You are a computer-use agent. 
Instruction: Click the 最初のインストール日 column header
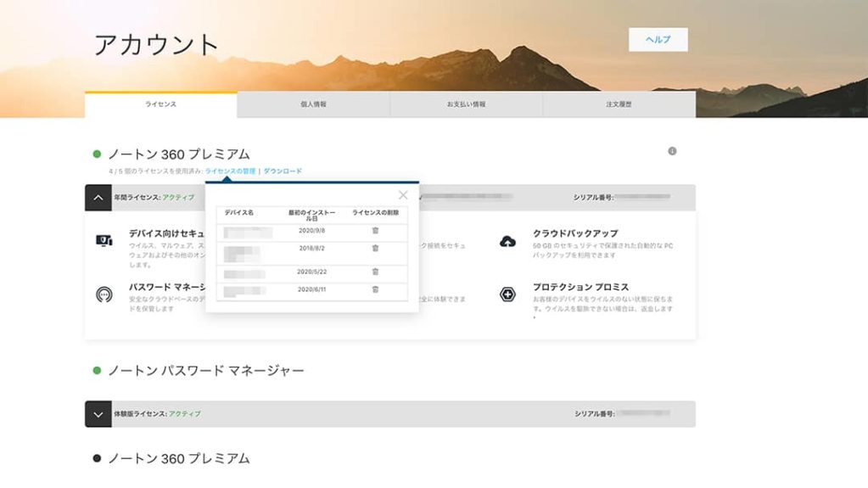coord(311,216)
